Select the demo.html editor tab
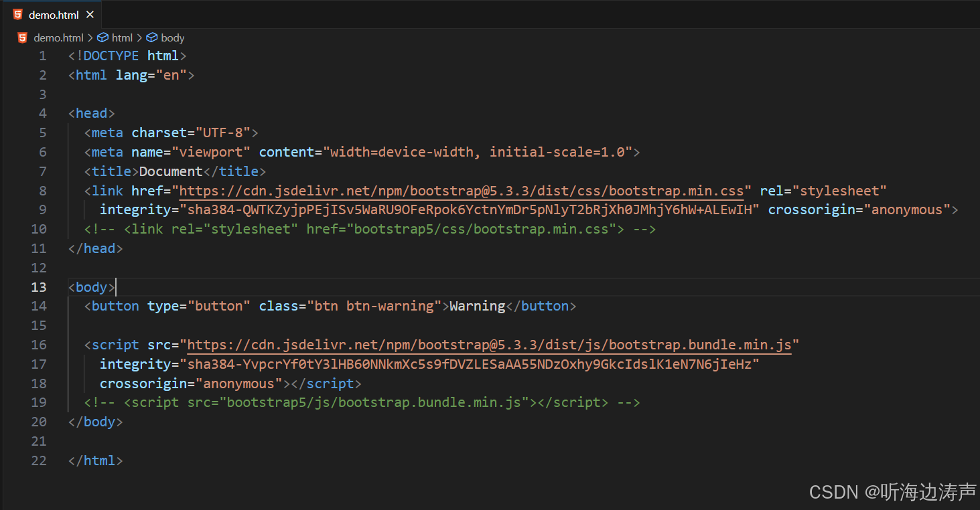This screenshot has height=510, width=980. coord(52,14)
